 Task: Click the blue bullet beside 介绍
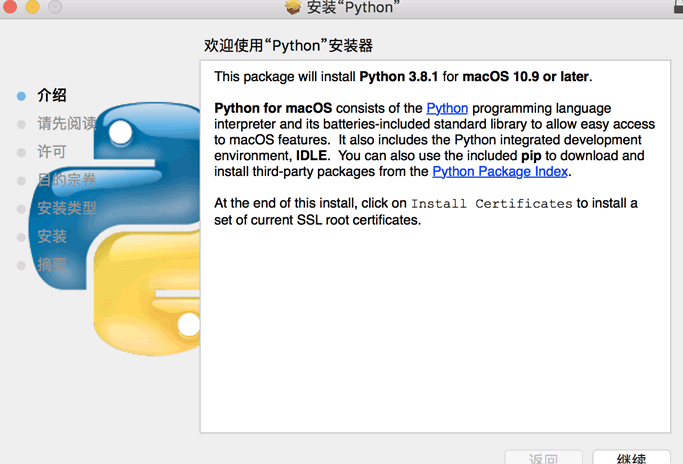tap(21, 96)
